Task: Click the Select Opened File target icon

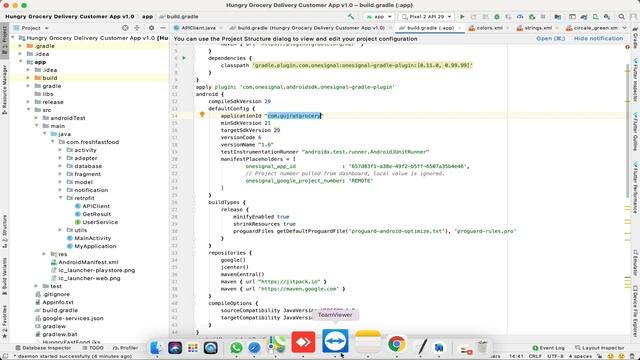Action: coord(125,28)
